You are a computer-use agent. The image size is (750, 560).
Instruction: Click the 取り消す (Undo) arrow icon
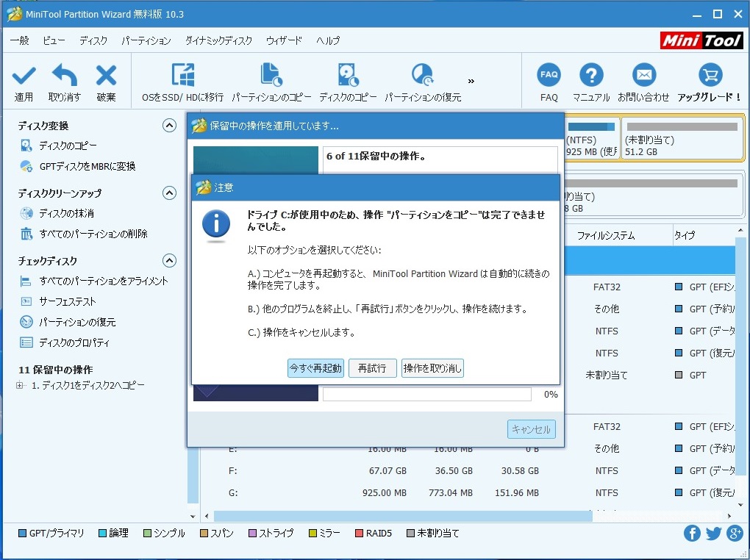(x=65, y=76)
